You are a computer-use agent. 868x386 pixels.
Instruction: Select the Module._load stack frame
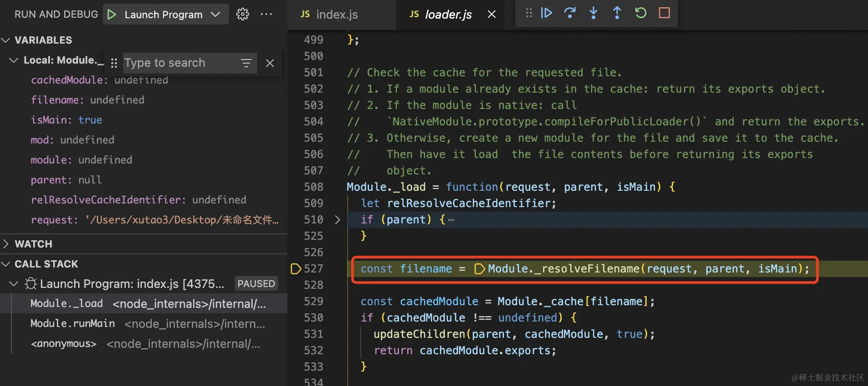pyautogui.click(x=144, y=304)
